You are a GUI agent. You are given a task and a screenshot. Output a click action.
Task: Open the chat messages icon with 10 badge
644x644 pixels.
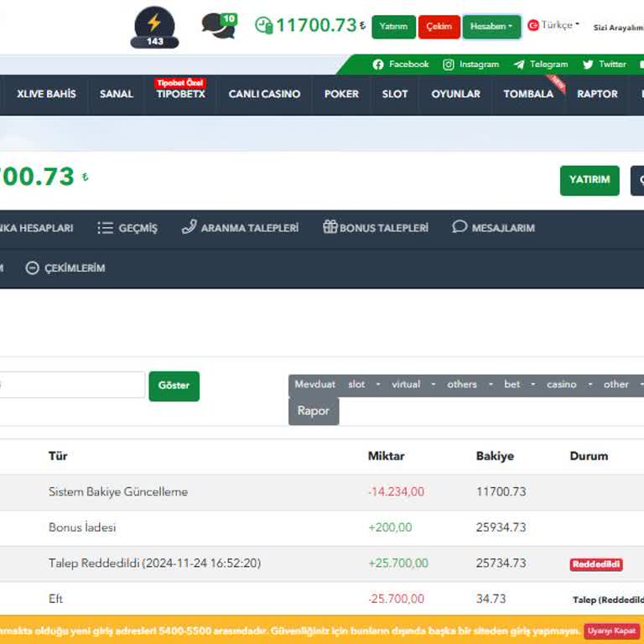[x=218, y=26]
